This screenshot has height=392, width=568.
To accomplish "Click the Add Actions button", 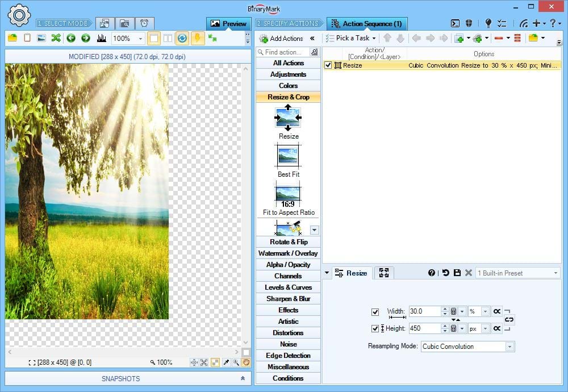I will coord(281,39).
